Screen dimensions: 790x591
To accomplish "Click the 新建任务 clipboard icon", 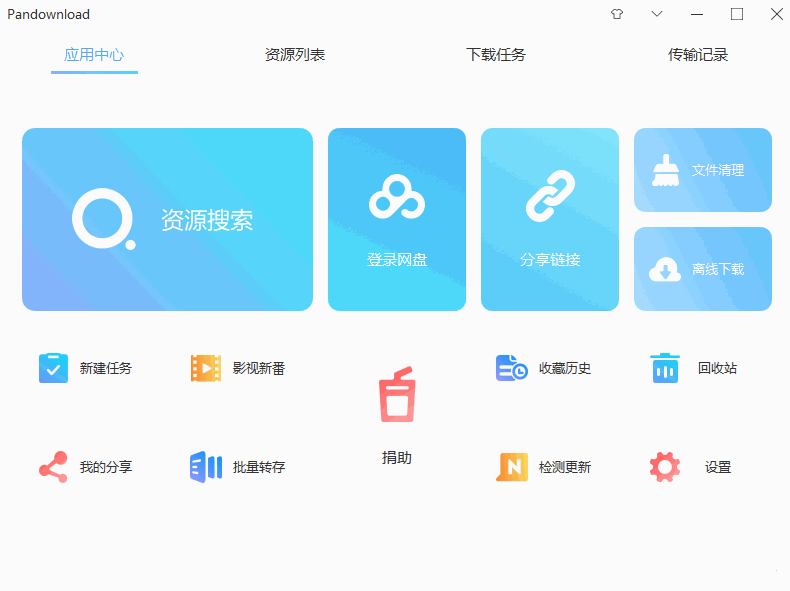I will (x=53, y=368).
